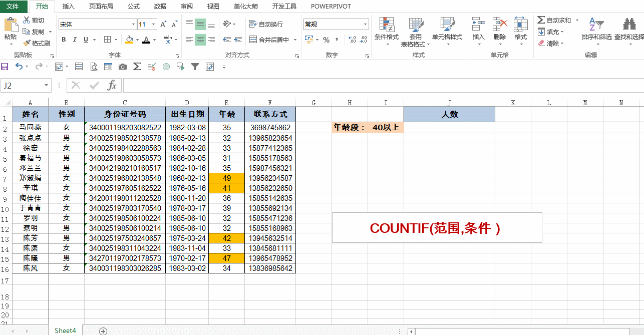Viewport: 644px width, 335px height.
Task: Select cell J2 under 人数 header
Action: (x=449, y=127)
